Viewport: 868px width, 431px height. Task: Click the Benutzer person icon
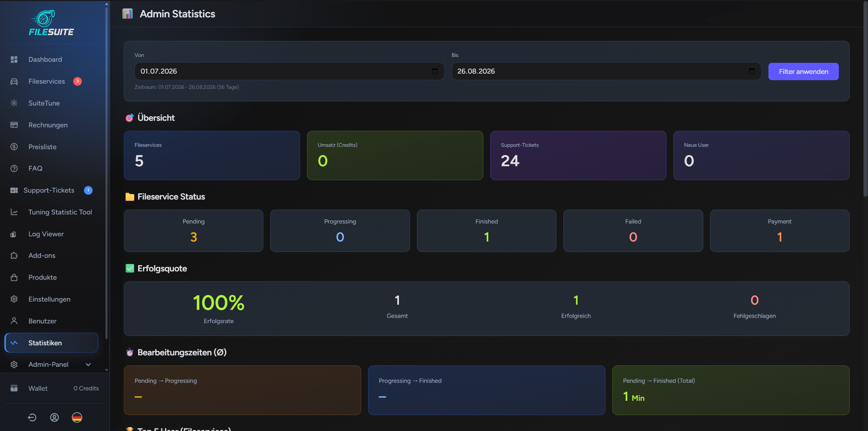(14, 321)
